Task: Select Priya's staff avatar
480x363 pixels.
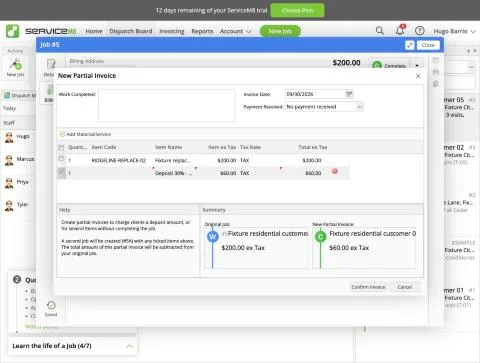Action: (x=9, y=183)
